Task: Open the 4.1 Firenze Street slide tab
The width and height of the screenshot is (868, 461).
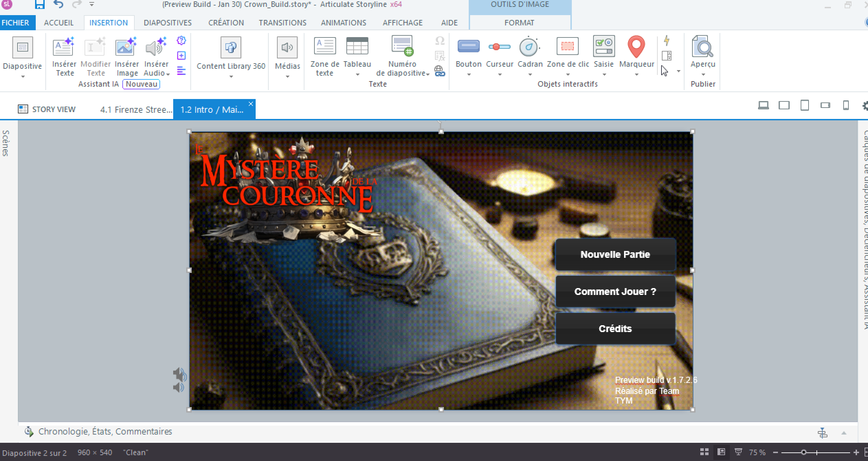Action: coord(136,110)
